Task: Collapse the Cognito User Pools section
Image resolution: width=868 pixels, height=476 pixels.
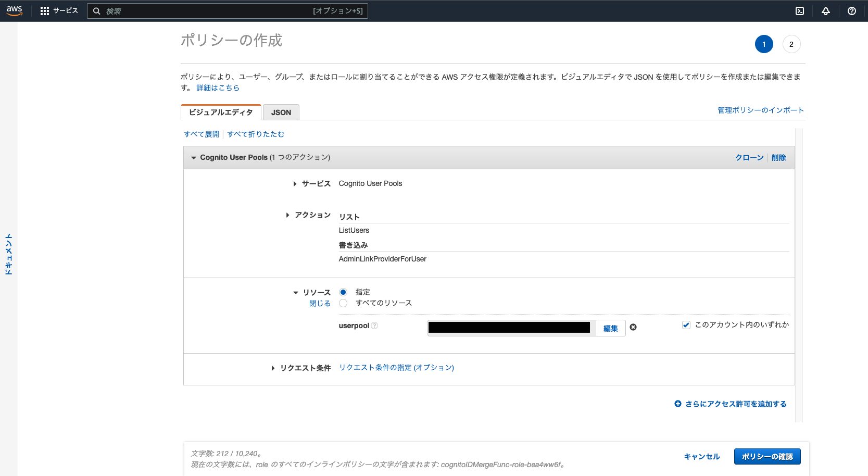Action: 194,158
